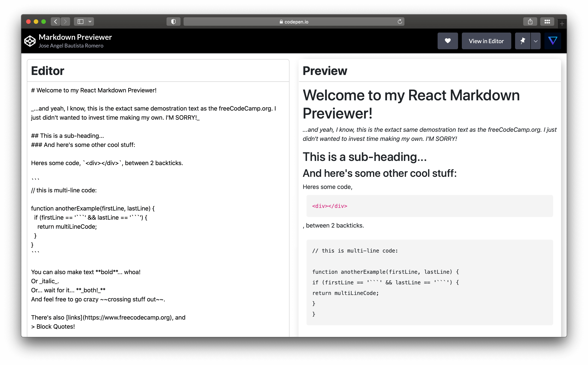This screenshot has width=588, height=365.
Task: Click the lock icon in address bar
Action: [281, 21]
